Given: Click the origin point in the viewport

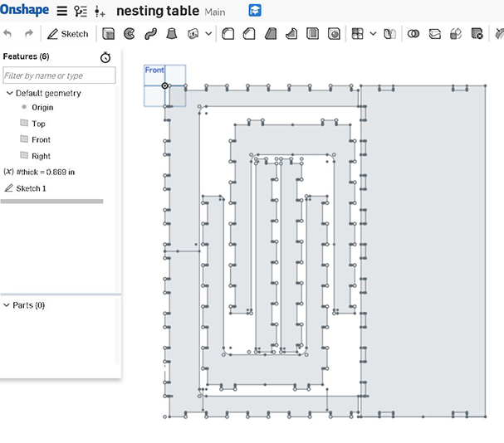Looking at the screenshot, I should pyautogui.click(x=165, y=85).
